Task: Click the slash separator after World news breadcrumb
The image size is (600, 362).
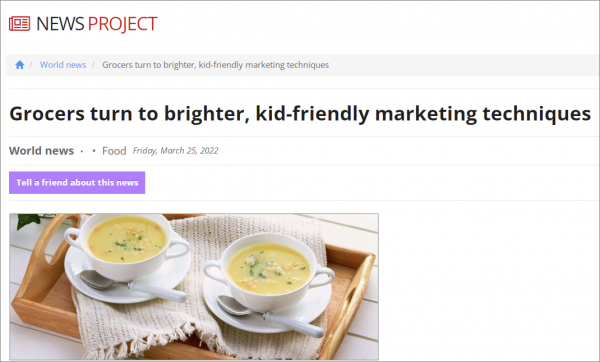Action: pos(93,65)
